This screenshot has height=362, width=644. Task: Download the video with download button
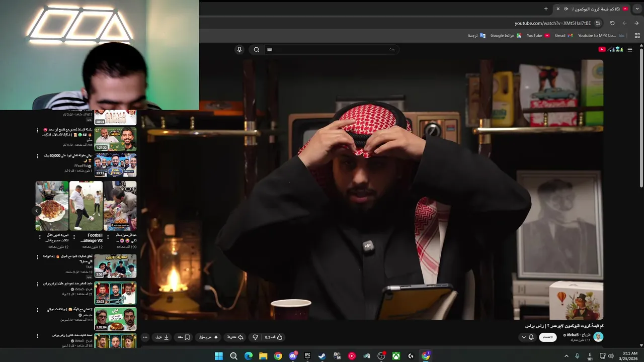coord(162,337)
